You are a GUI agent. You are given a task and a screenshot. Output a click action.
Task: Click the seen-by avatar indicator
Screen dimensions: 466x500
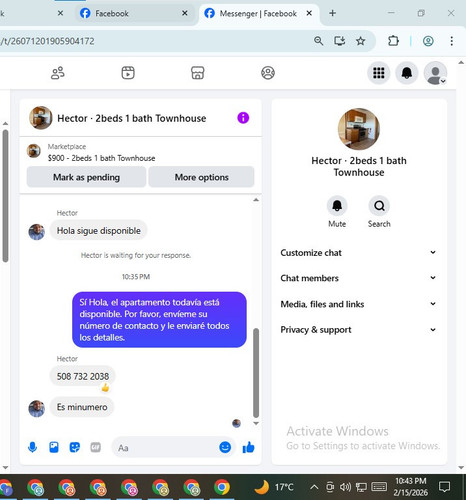pos(236,423)
